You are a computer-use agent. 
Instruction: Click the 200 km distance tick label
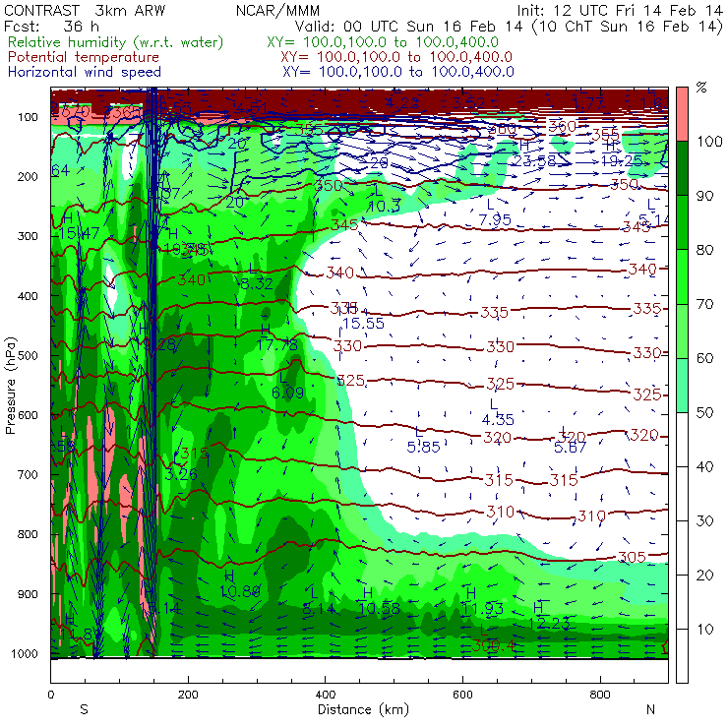click(x=188, y=695)
